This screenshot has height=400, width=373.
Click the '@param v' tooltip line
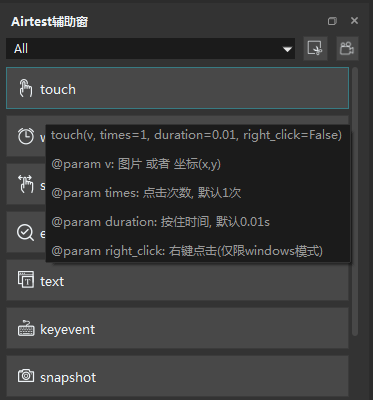(136, 164)
